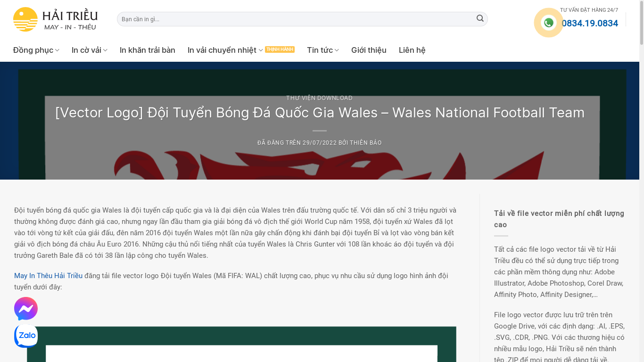Open the Tin tức menu
Screen dimensions: 644x362
coord(320,50)
